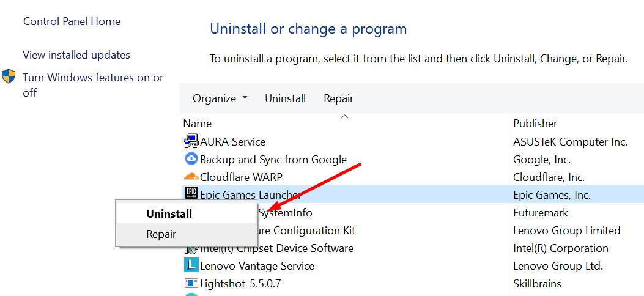The height and width of the screenshot is (296, 644).
Task: Open the Organize dropdown menu
Action: [x=220, y=98]
